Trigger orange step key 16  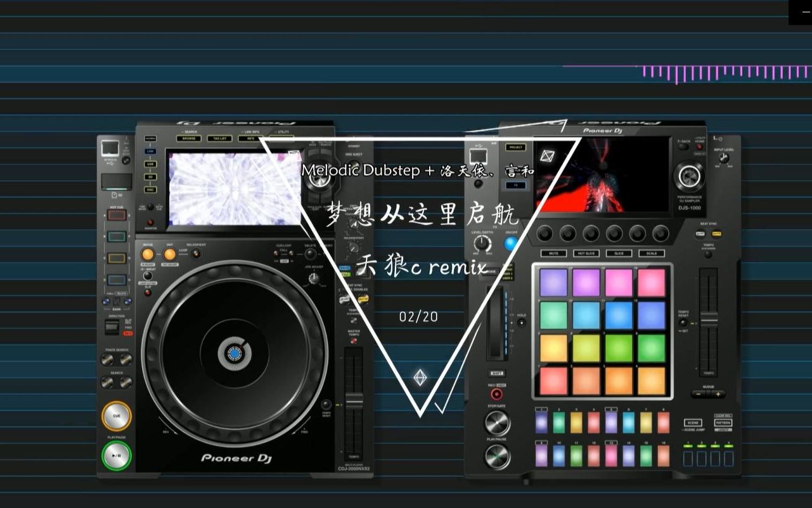tap(663, 455)
